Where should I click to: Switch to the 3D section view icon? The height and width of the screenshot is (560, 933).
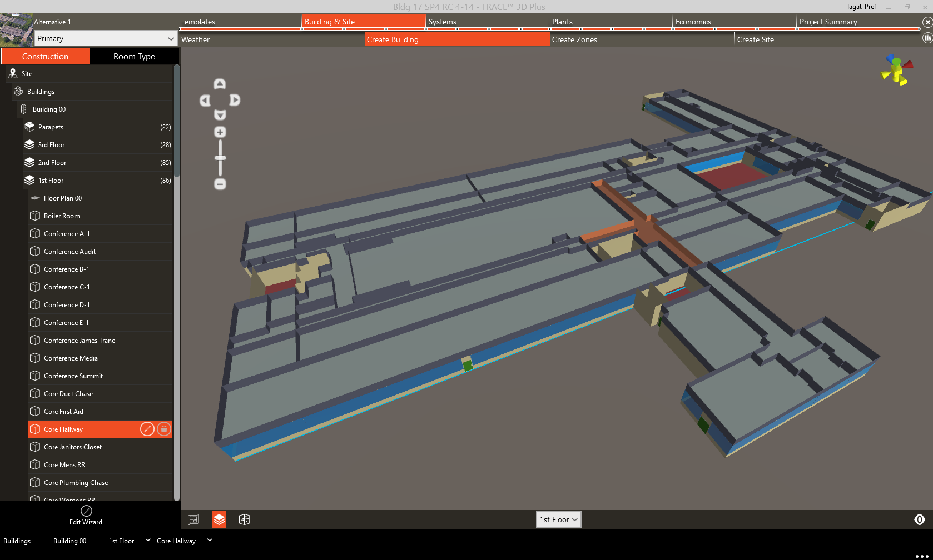(x=244, y=519)
